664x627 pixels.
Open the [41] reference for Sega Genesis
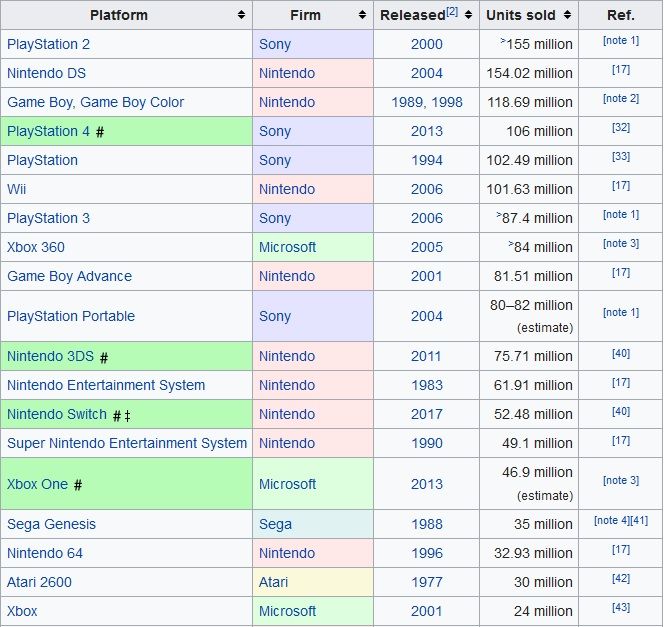click(639, 520)
